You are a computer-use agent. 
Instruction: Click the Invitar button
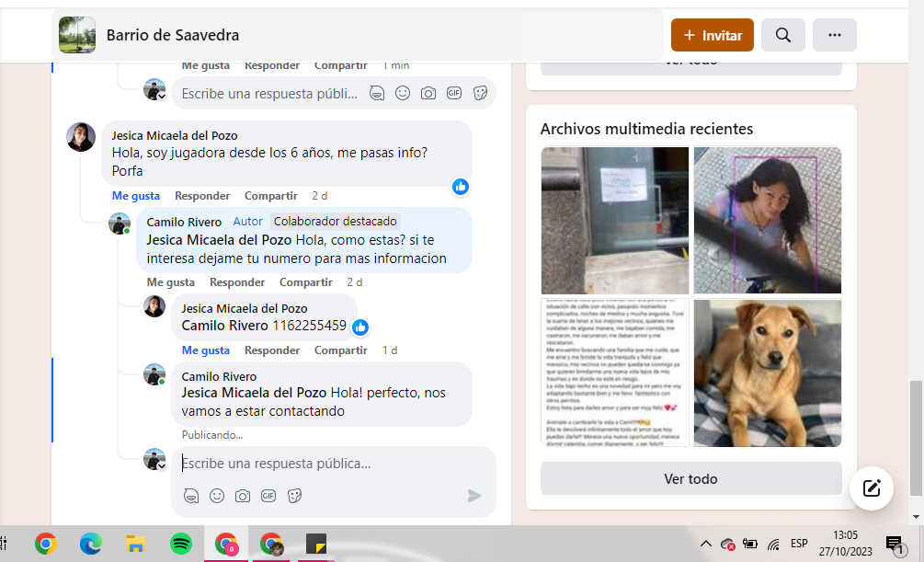click(x=712, y=35)
